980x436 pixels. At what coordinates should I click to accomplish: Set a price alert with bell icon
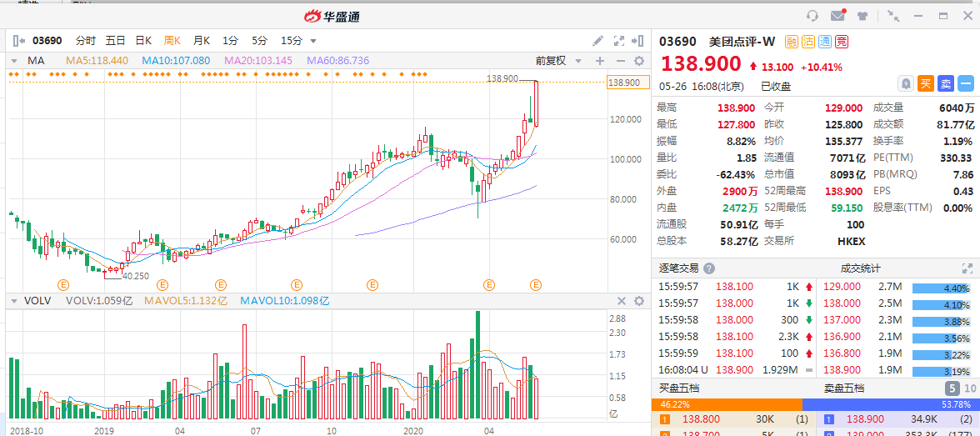[905, 83]
